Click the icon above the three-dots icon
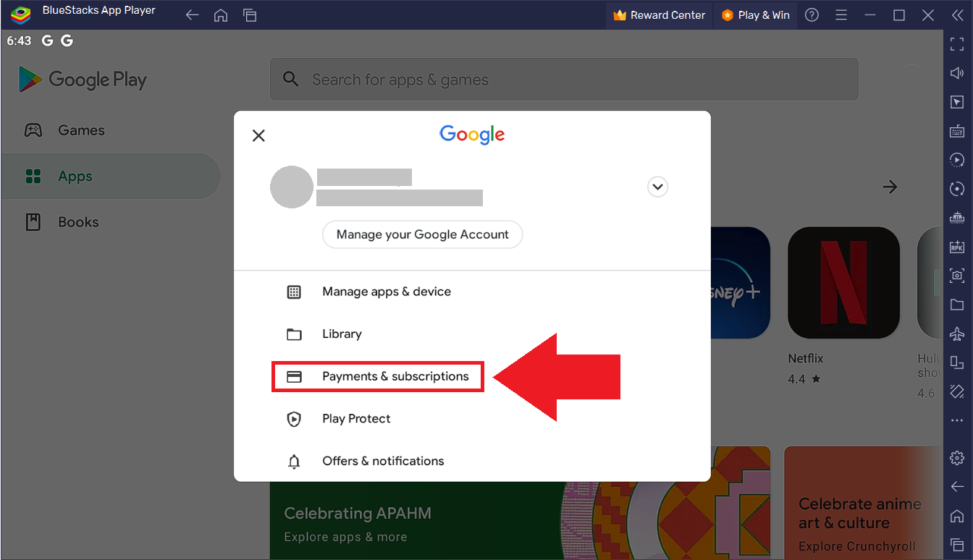The width and height of the screenshot is (973, 560). (x=957, y=391)
